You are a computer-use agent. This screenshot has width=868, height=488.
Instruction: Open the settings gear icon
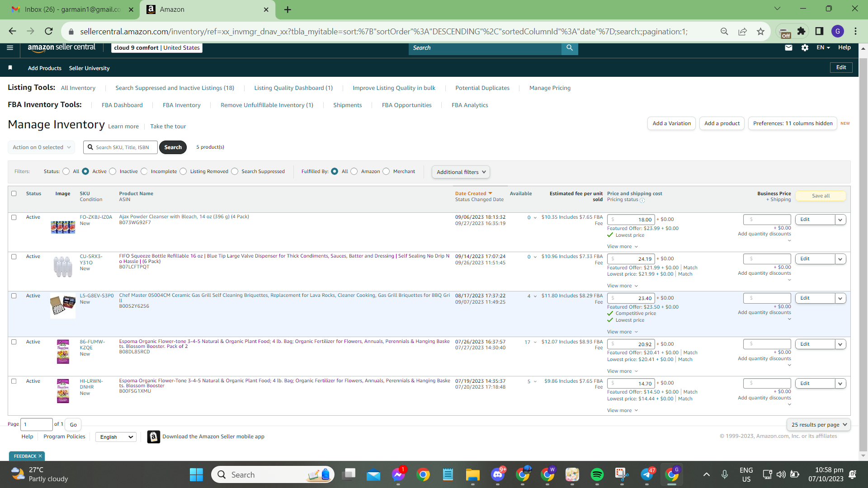click(805, 47)
